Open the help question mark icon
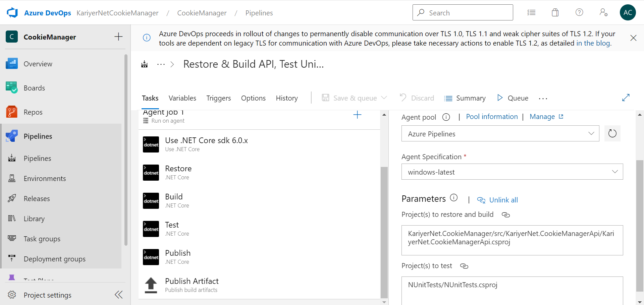 click(x=579, y=13)
